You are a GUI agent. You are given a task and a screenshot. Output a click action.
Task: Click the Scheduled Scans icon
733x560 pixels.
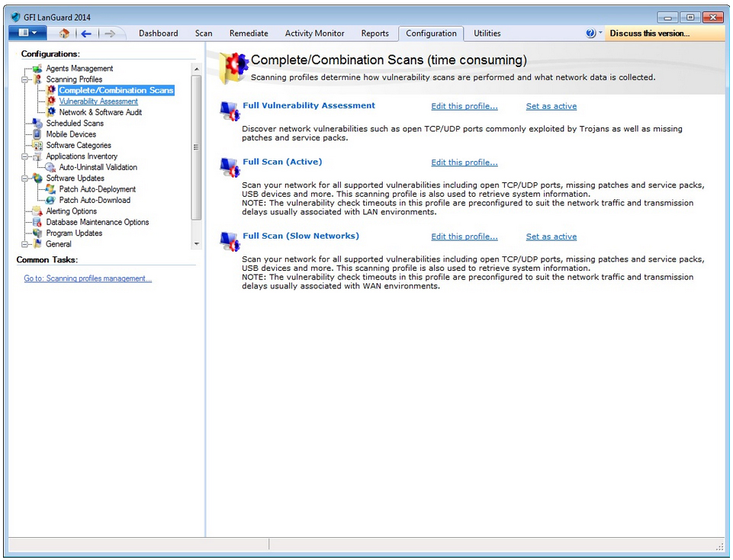[x=37, y=123]
